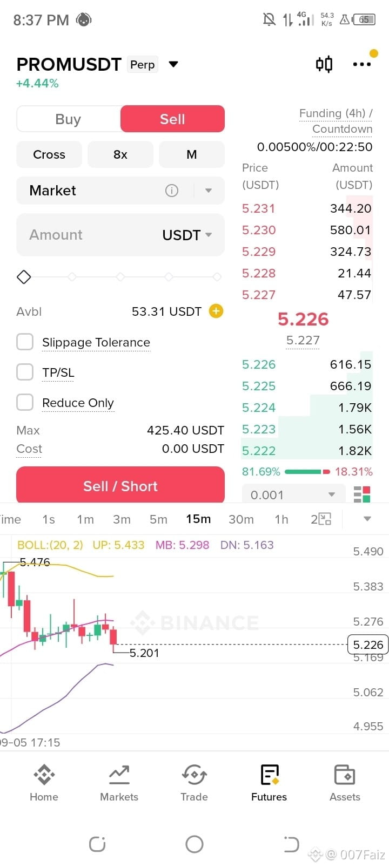
Task: Change the USDT amount unit dropdown
Action: pos(187,235)
